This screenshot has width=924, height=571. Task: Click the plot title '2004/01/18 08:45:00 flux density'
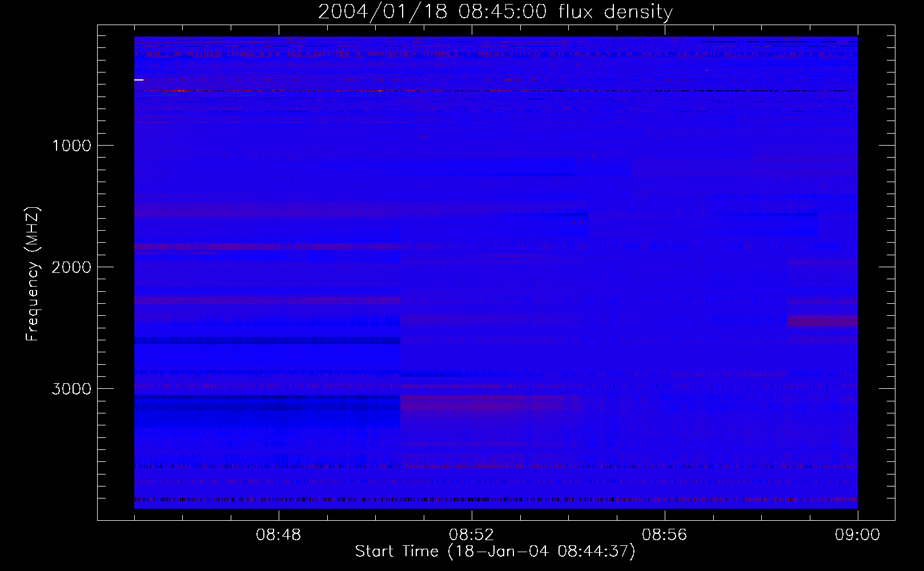(x=495, y=12)
